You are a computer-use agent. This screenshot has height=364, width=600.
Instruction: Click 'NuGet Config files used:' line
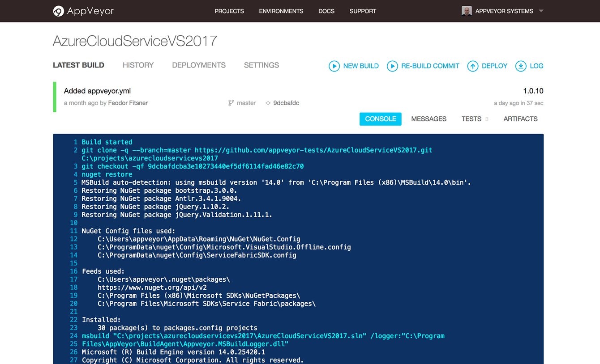[x=129, y=231]
